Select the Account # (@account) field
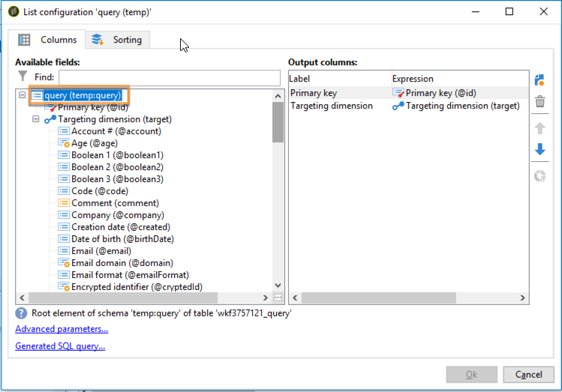The height and width of the screenshot is (392, 562). pos(116,131)
